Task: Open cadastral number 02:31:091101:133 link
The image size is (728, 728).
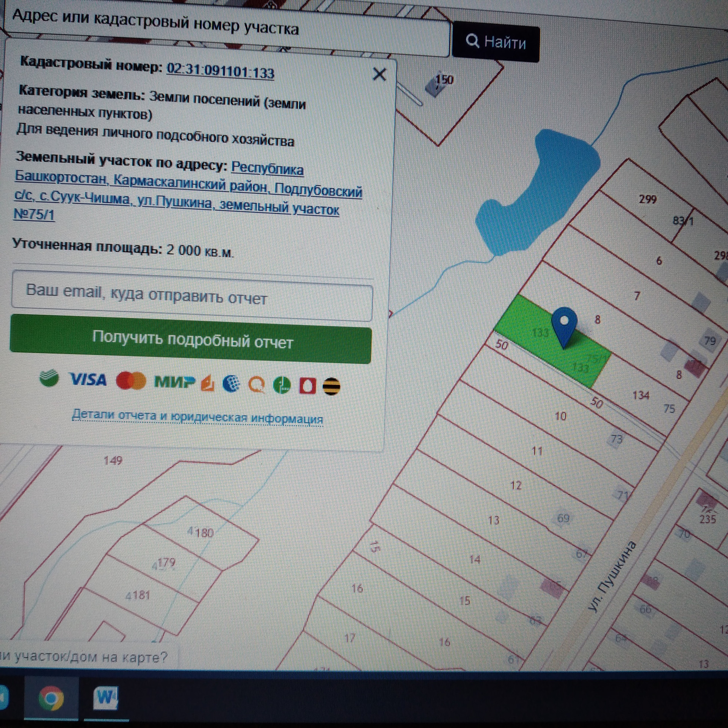Action: tap(220, 71)
